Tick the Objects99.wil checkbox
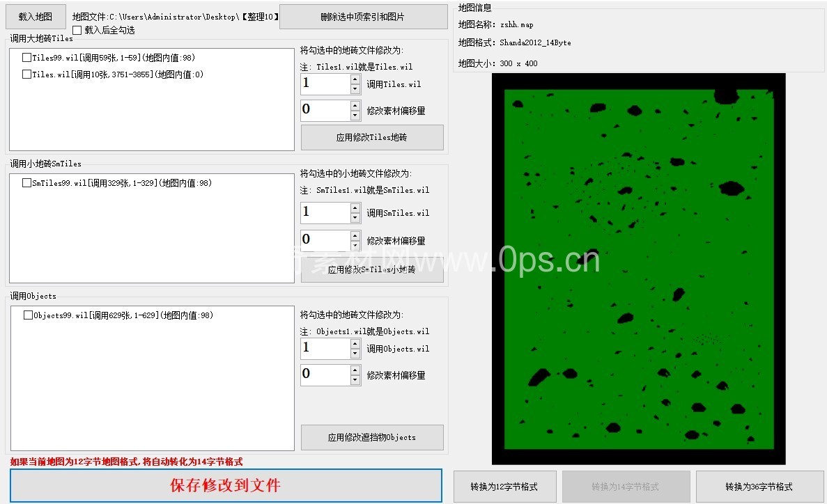Viewport: 827px width, 504px height. [x=28, y=315]
